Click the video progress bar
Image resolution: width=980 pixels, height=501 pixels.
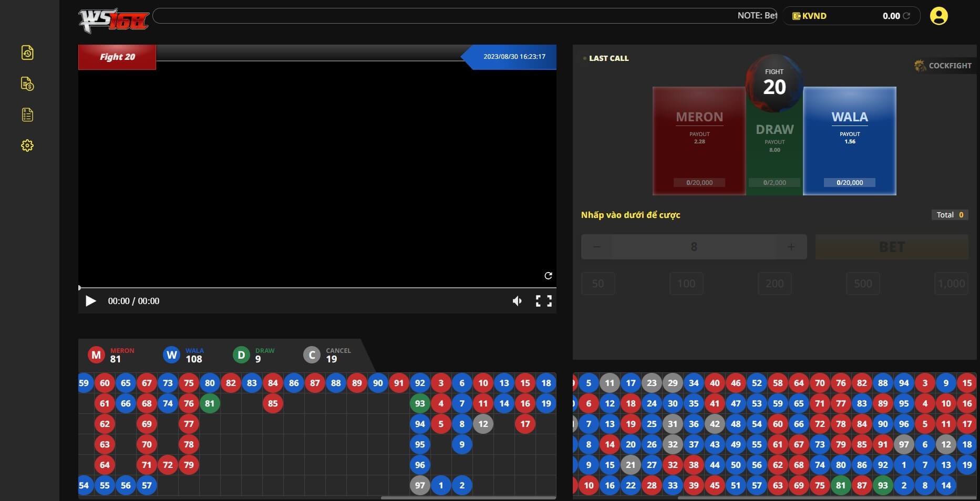(317, 288)
